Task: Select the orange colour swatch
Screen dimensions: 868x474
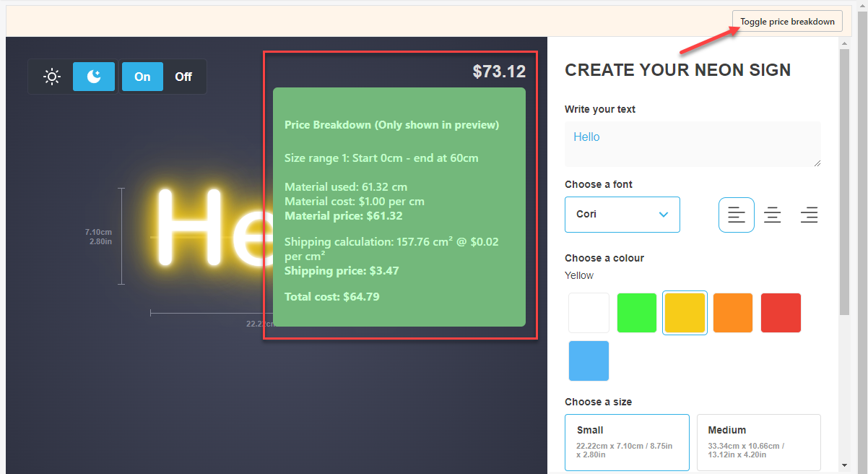Action: point(733,313)
